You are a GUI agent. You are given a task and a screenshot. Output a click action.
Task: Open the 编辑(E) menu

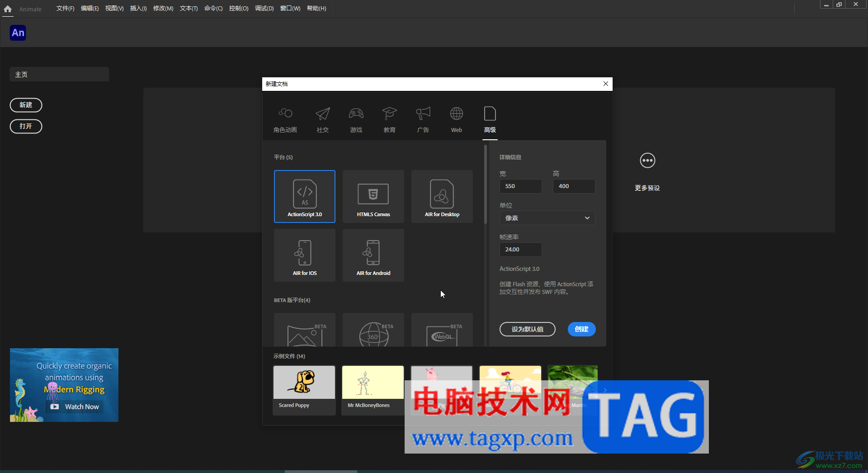tap(90, 9)
